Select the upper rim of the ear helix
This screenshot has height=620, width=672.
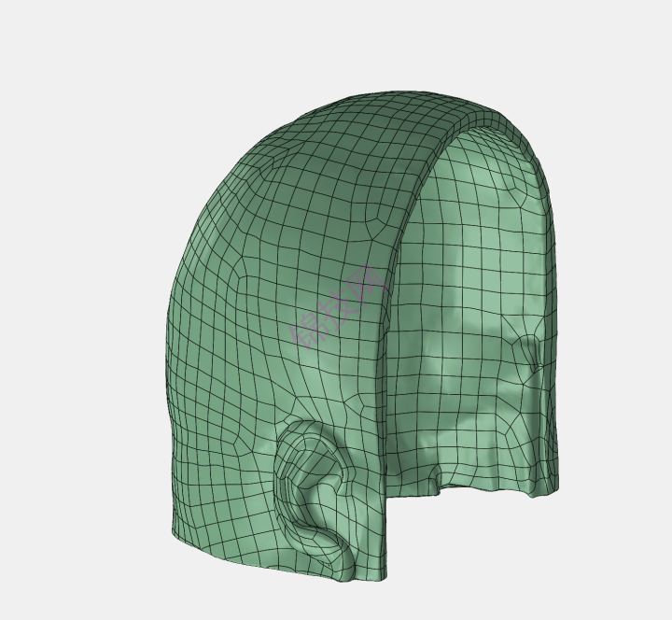coord(308,430)
